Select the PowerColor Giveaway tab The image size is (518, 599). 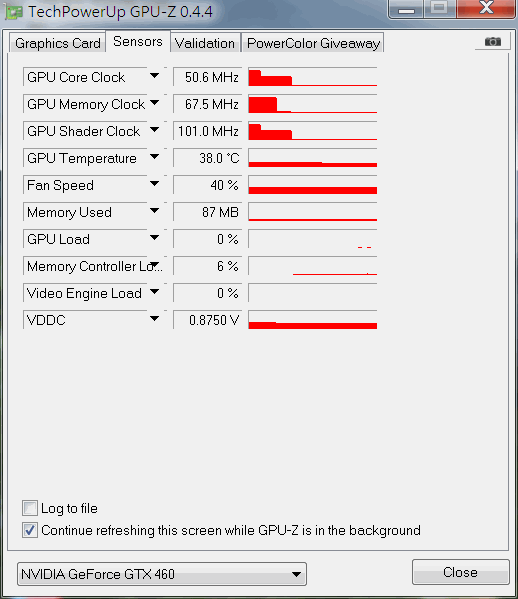coord(313,43)
